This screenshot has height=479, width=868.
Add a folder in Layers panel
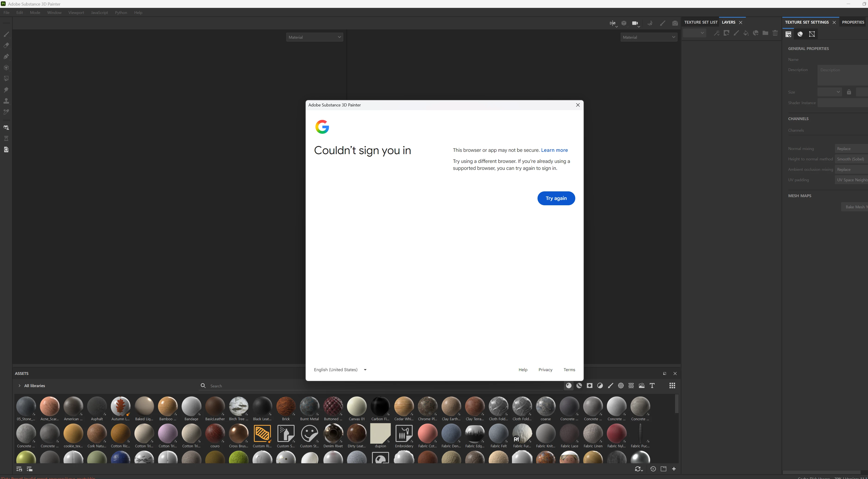click(766, 33)
